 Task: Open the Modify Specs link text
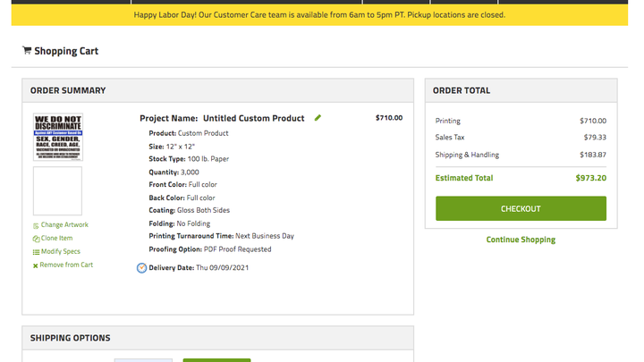click(x=61, y=251)
